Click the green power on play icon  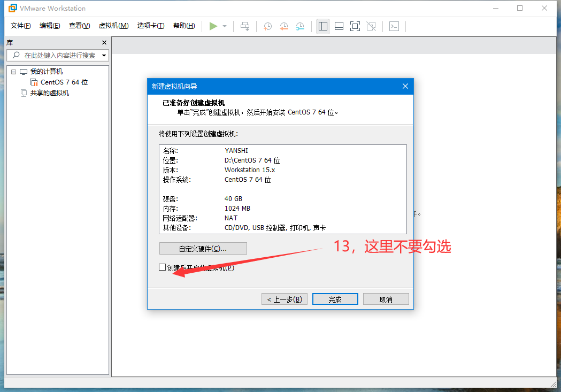[x=213, y=26]
